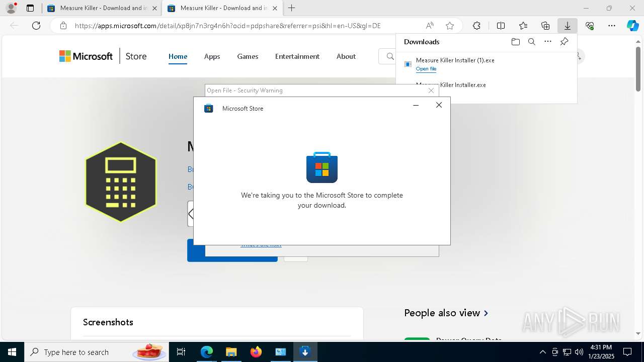
Task: Pin the Downloads panel
Action: (x=565, y=42)
